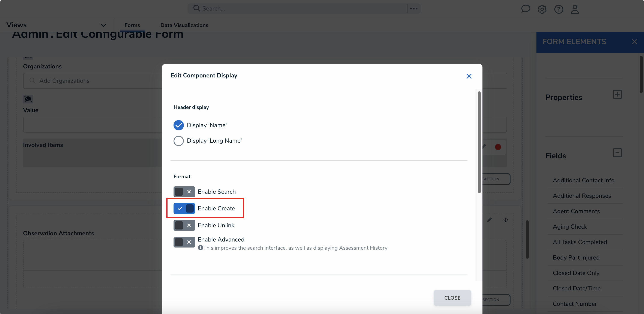
Task: Expand the Properties section with plus icon
Action: click(617, 94)
